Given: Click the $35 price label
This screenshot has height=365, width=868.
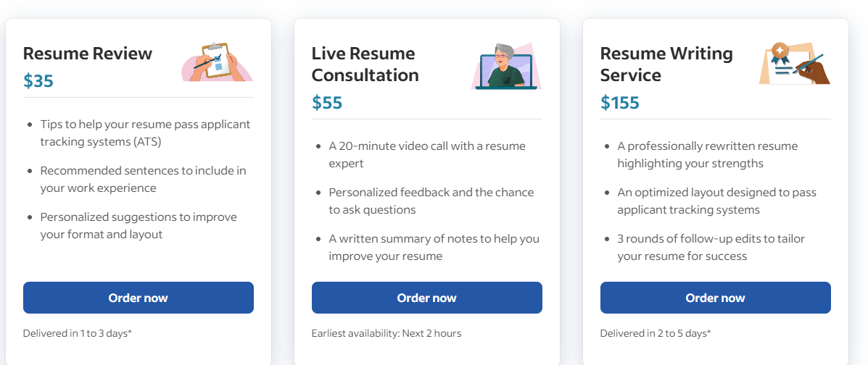Looking at the screenshot, I should 38,81.
